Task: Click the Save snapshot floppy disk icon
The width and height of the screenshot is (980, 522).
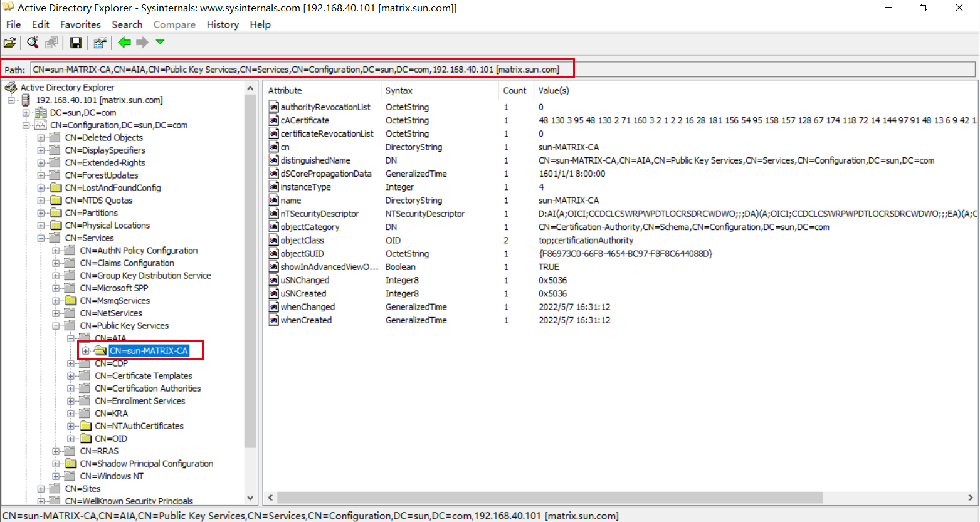Action: tap(76, 43)
